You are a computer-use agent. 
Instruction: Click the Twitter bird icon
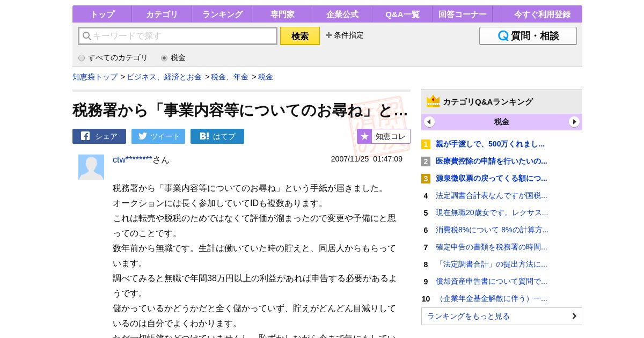(x=142, y=136)
